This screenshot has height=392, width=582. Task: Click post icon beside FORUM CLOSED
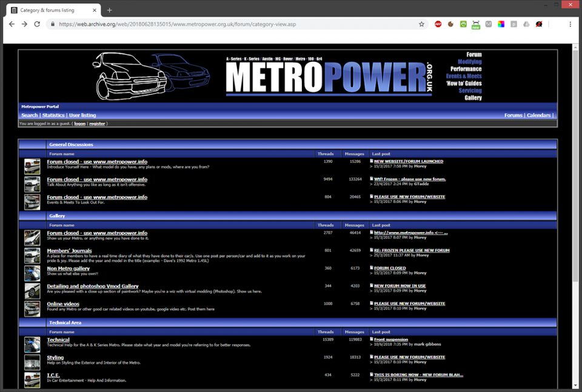tap(372, 268)
